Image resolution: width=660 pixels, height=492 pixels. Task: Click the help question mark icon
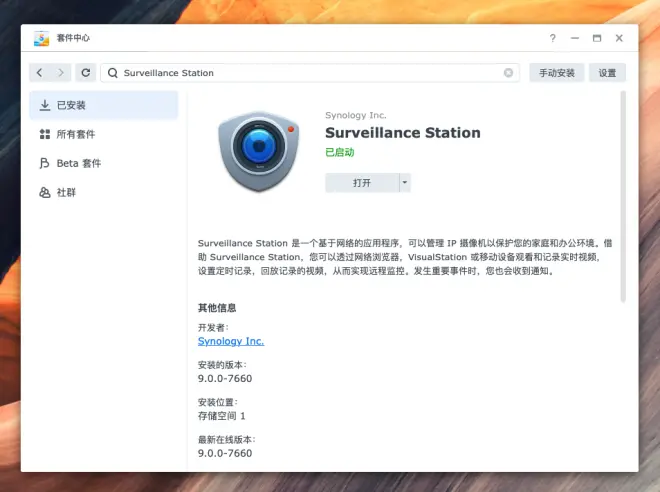pos(553,38)
